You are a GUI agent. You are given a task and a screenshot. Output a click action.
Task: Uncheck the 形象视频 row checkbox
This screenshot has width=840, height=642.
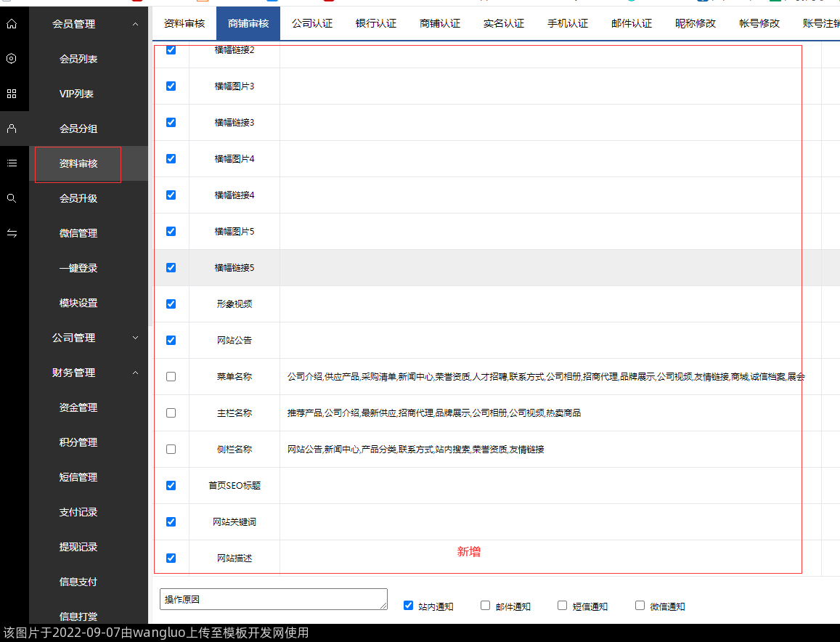(171, 304)
